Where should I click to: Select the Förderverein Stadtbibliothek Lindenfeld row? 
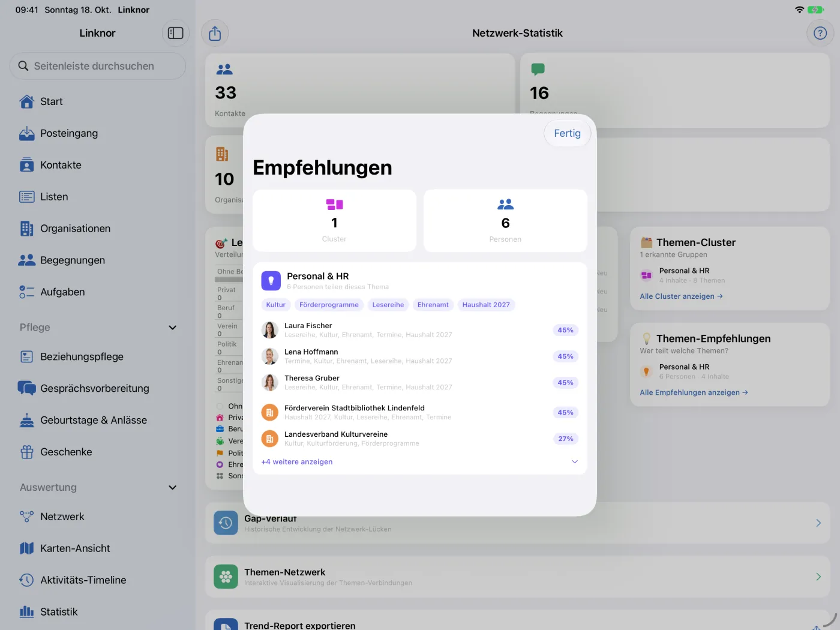[420, 412]
